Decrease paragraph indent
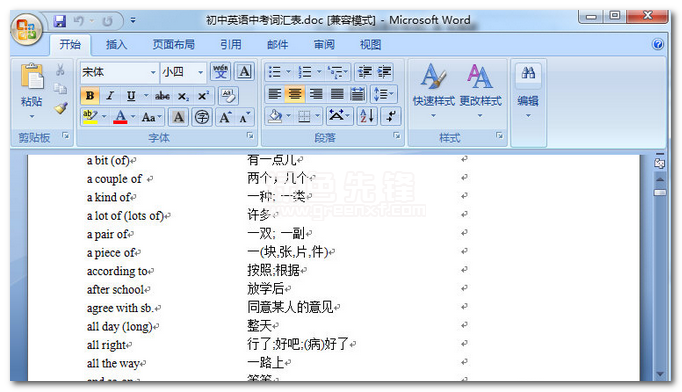The height and width of the screenshot is (392, 682). 364,72
